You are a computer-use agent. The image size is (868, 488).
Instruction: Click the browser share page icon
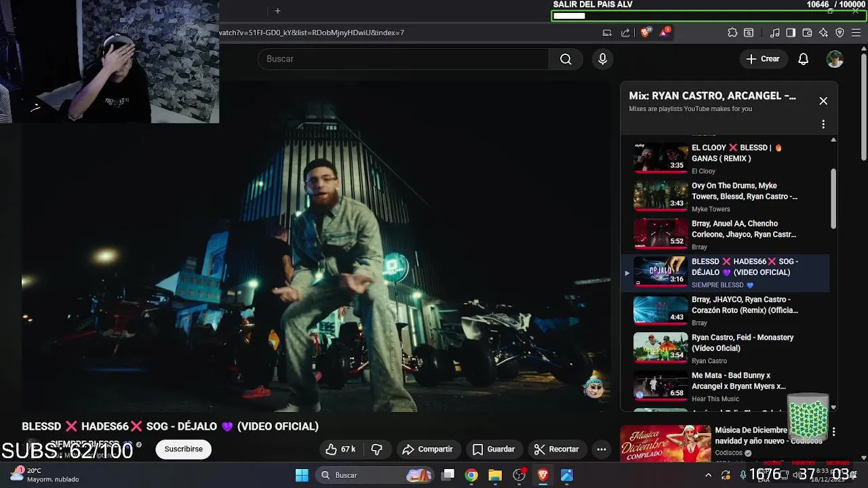point(625,33)
